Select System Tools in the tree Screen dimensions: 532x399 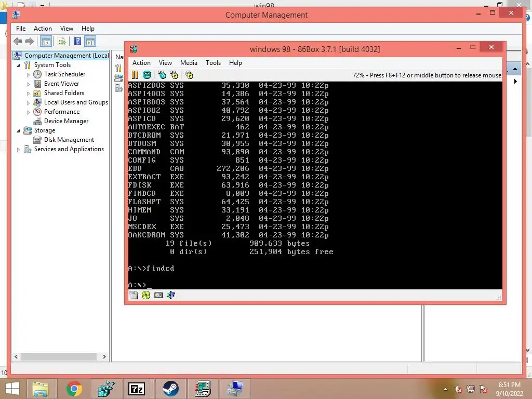pyautogui.click(x=52, y=65)
